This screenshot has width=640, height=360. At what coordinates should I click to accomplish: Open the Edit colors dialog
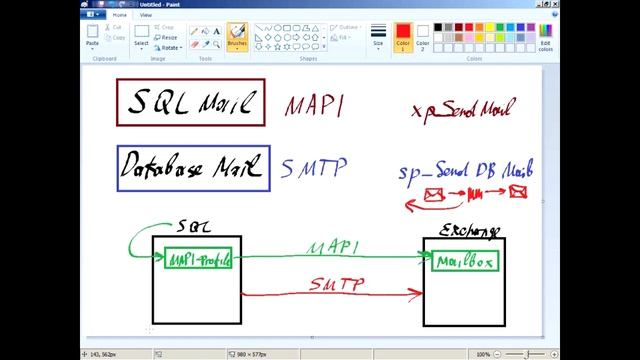(545, 37)
